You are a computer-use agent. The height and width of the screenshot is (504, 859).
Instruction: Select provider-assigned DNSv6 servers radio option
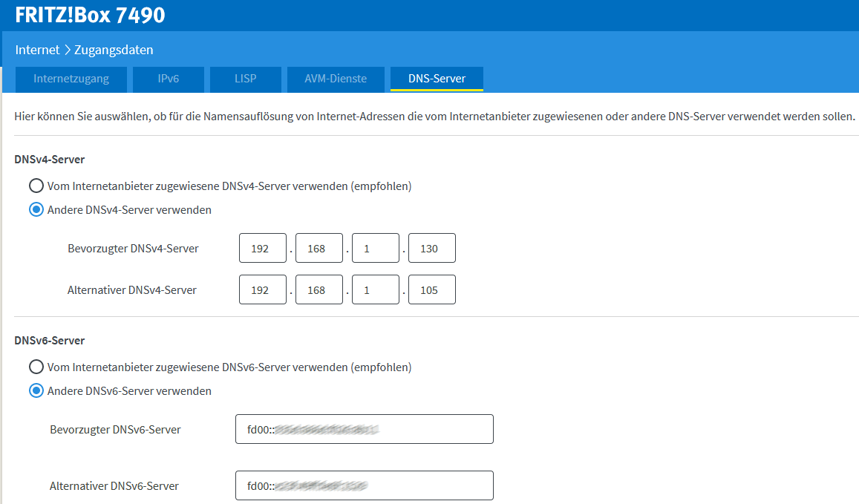[x=36, y=367]
